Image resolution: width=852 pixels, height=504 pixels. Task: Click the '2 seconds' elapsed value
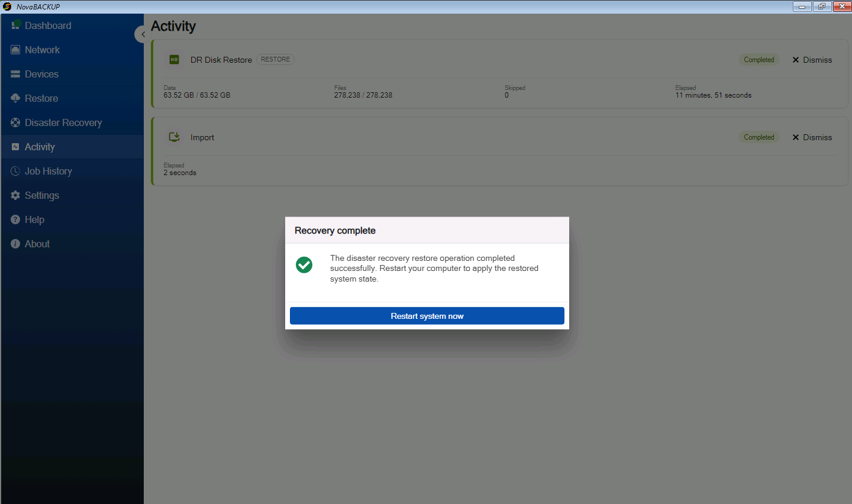point(180,173)
